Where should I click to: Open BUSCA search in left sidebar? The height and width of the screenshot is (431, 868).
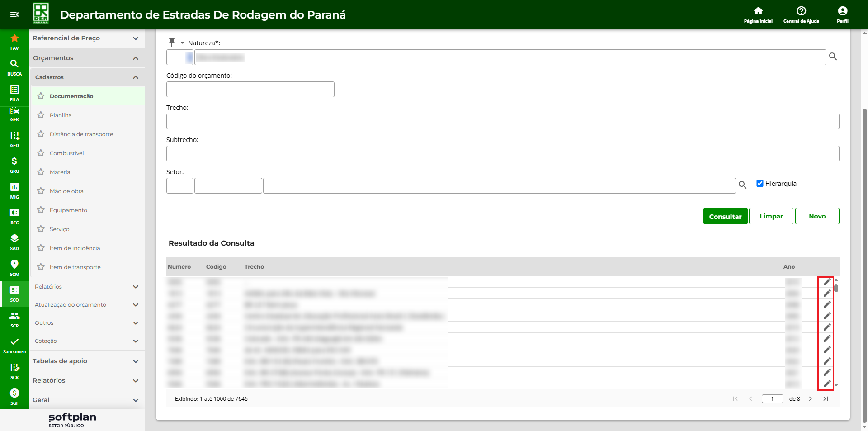pos(14,67)
